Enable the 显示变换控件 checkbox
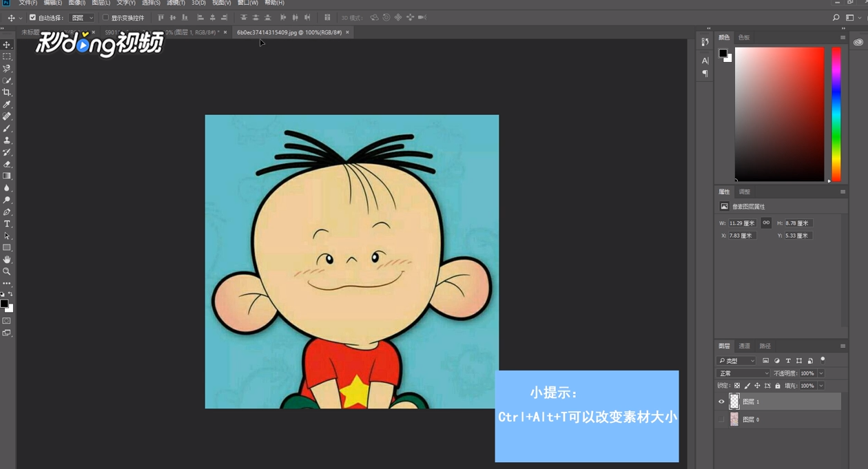868x469 pixels. 105,18
